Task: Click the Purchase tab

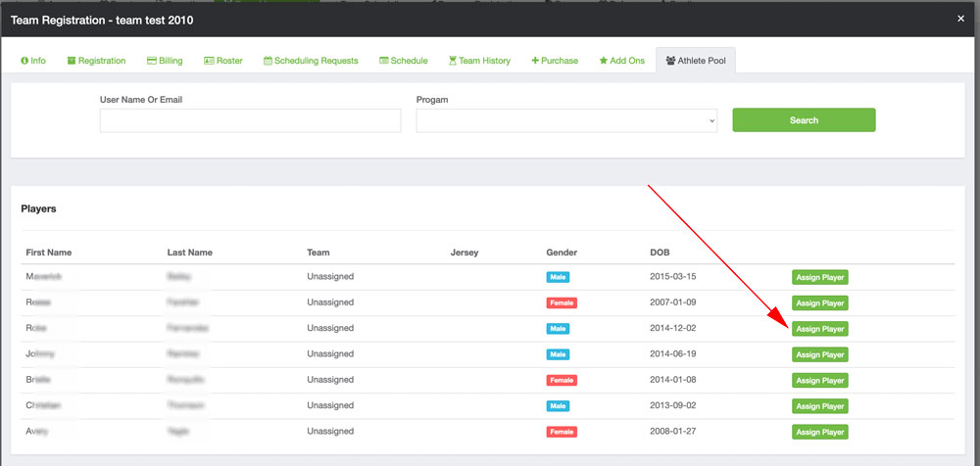Action: [x=555, y=61]
